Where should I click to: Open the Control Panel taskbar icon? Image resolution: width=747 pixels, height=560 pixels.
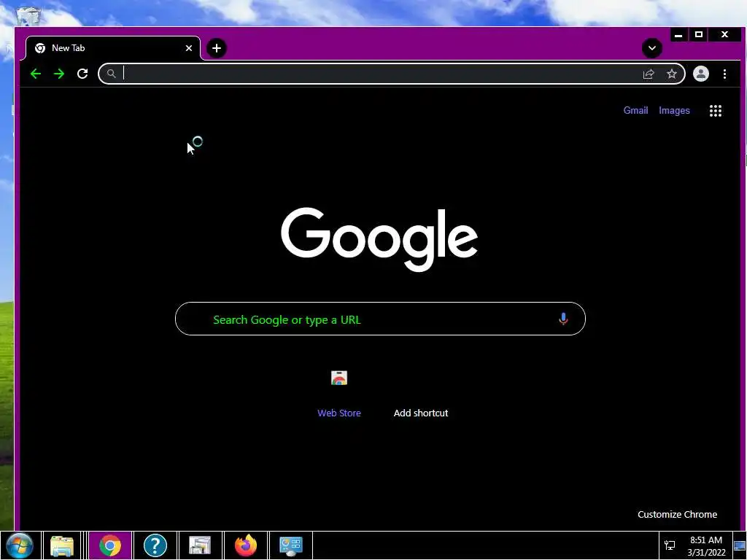[x=290, y=545]
